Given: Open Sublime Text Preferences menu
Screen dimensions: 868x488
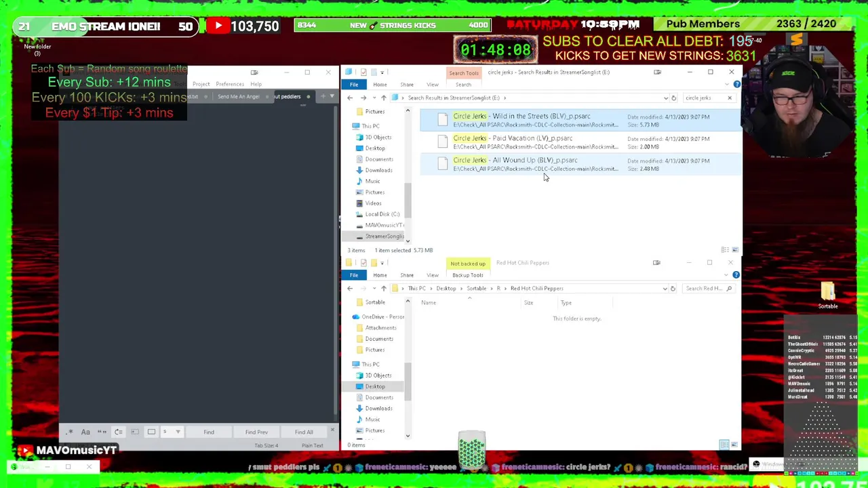Looking at the screenshot, I should (230, 84).
